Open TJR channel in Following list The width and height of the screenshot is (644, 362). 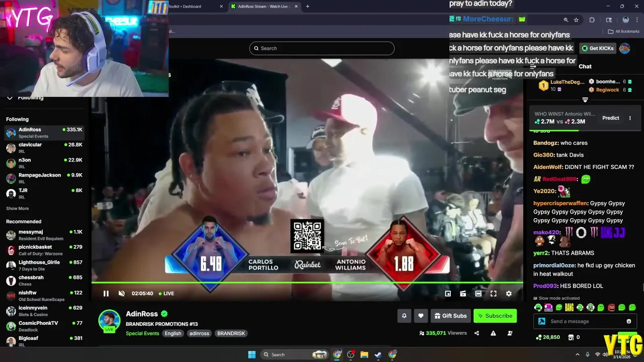(x=44, y=193)
